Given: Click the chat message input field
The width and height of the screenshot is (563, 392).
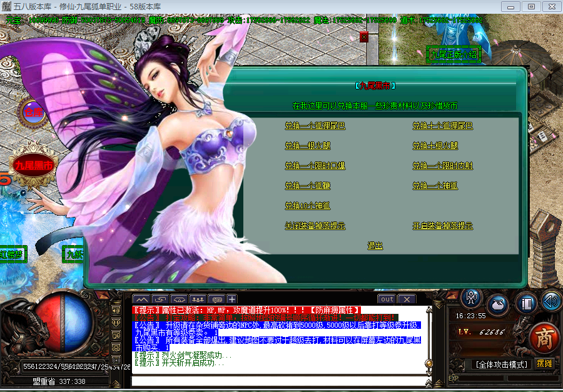Looking at the screenshot, I should 275,379.
